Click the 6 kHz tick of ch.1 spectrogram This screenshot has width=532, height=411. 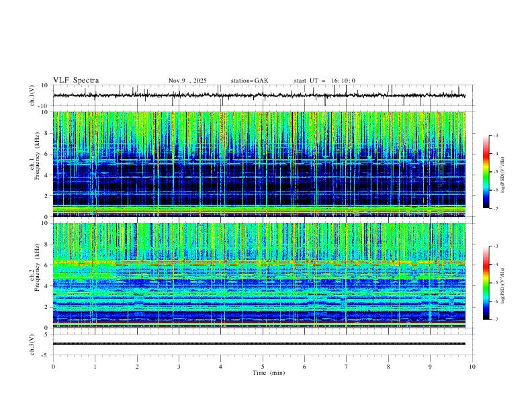click(x=47, y=154)
